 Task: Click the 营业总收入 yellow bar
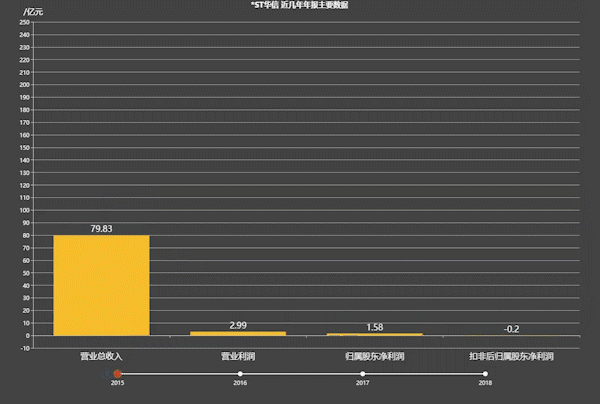point(101,285)
